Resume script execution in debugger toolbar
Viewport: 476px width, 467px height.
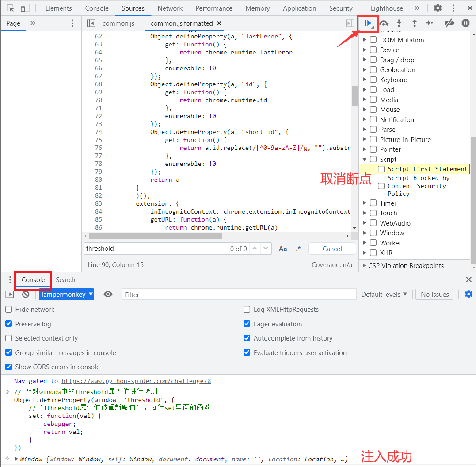(368, 23)
